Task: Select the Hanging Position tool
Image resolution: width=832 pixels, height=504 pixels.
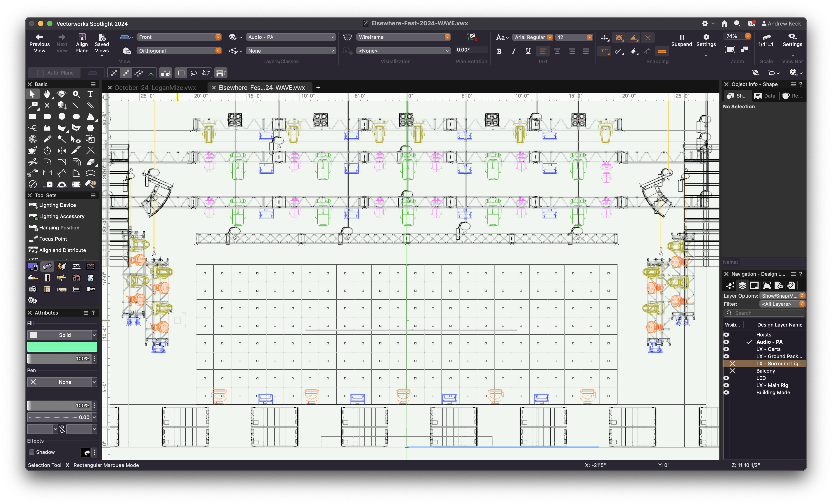Action: tap(58, 228)
